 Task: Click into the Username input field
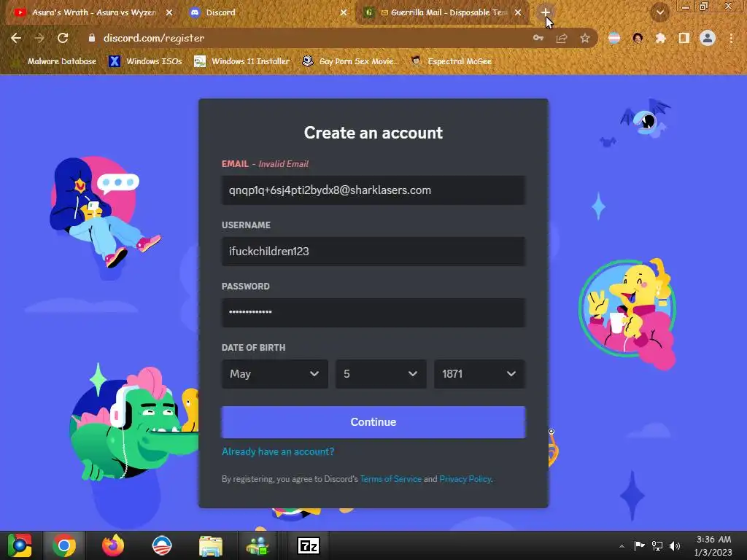373,252
